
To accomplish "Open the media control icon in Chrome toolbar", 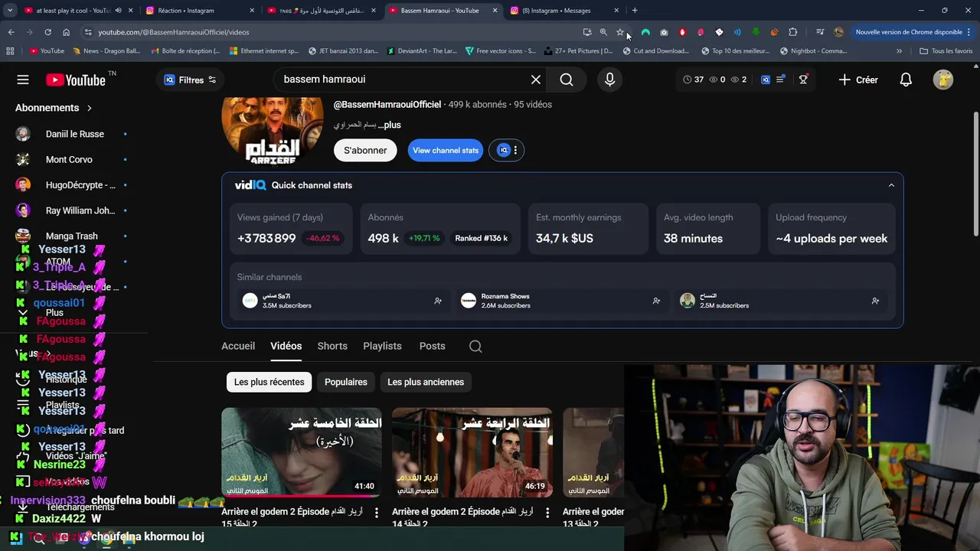I will (820, 32).
